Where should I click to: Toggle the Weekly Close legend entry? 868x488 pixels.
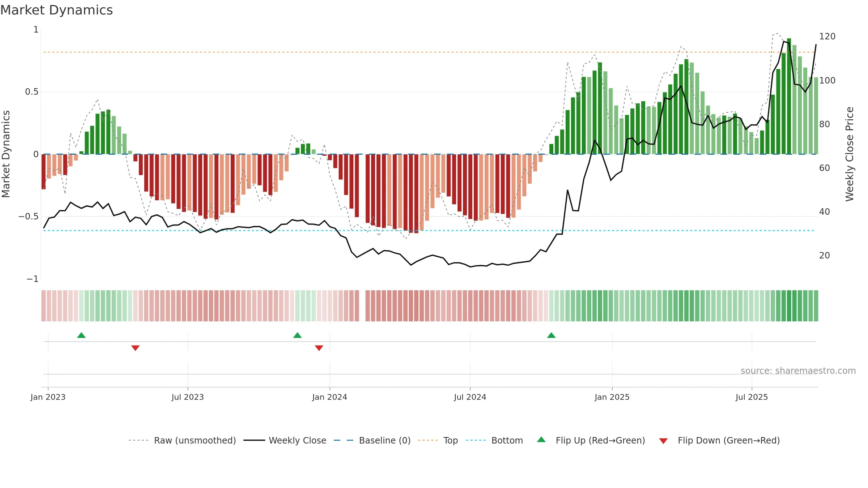click(x=285, y=440)
